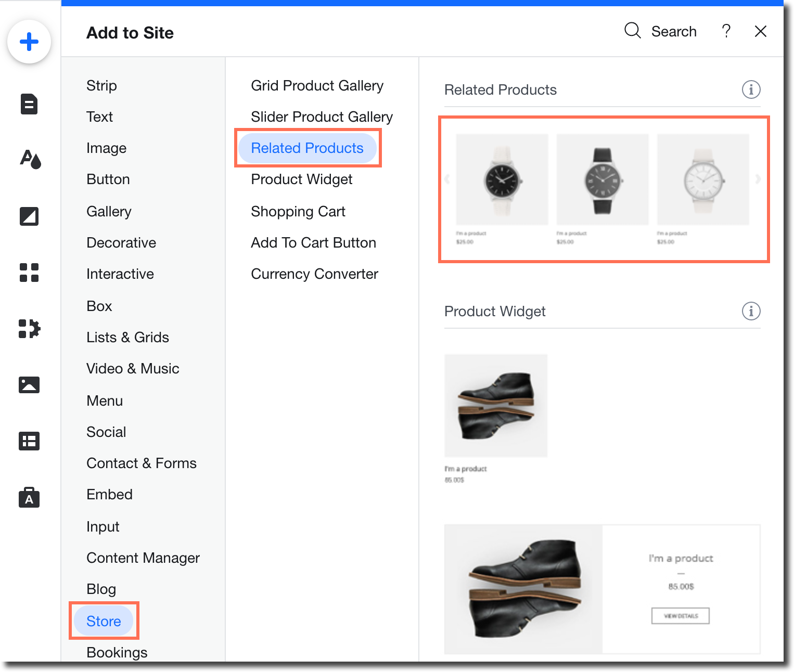Click the info icon beside Related Products
This screenshot has width=794, height=672.
click(751, 89)
